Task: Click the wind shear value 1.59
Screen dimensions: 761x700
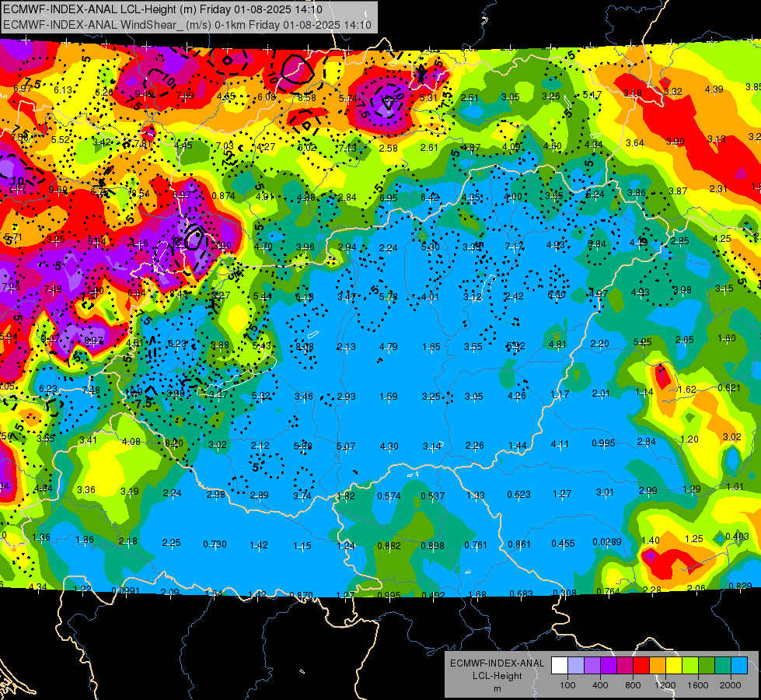Action: (x=388, y=397)
